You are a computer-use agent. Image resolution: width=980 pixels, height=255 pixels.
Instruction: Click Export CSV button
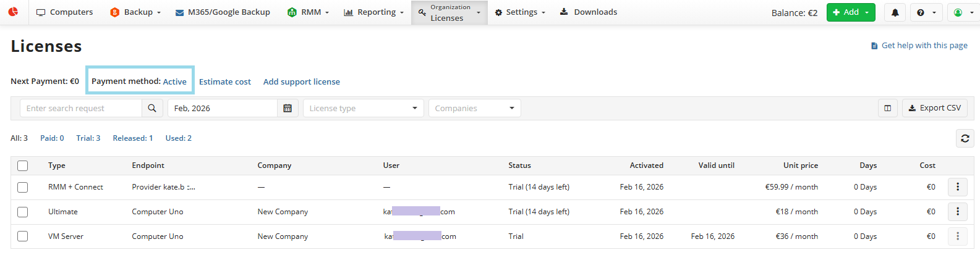point(934,108)
